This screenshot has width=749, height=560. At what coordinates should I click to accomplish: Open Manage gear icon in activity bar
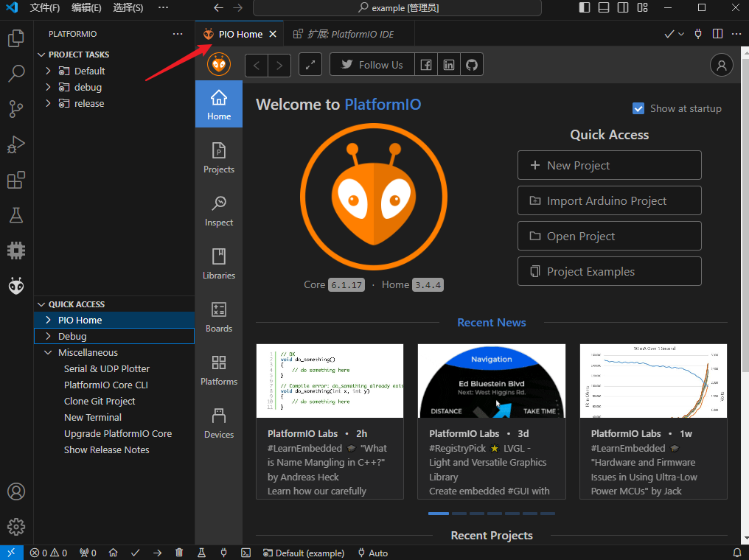(16, 527)
